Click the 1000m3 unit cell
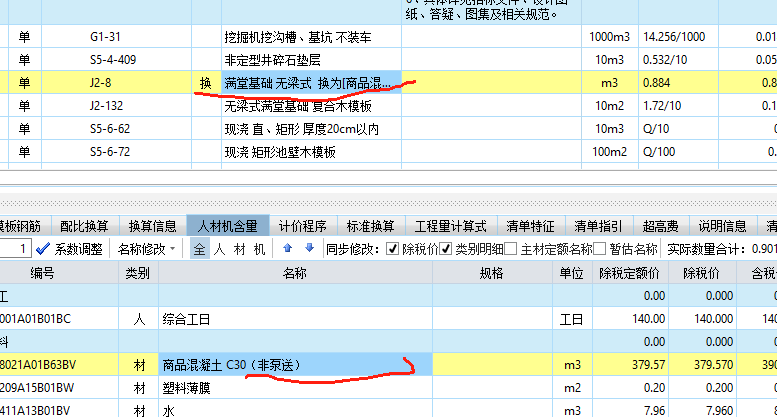This screenshot has width=777, height=417. point(610,37)
